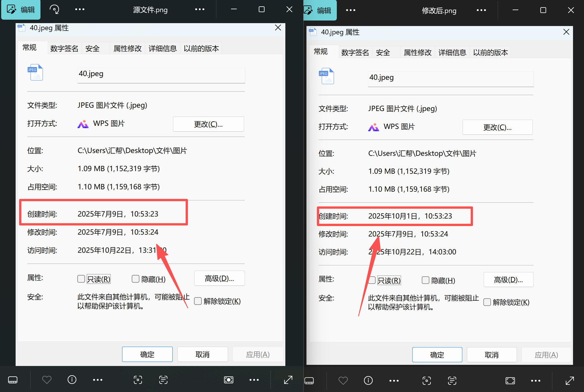
Task: Click visual search icon in right viewer
Action: click(x=427, y=380)
